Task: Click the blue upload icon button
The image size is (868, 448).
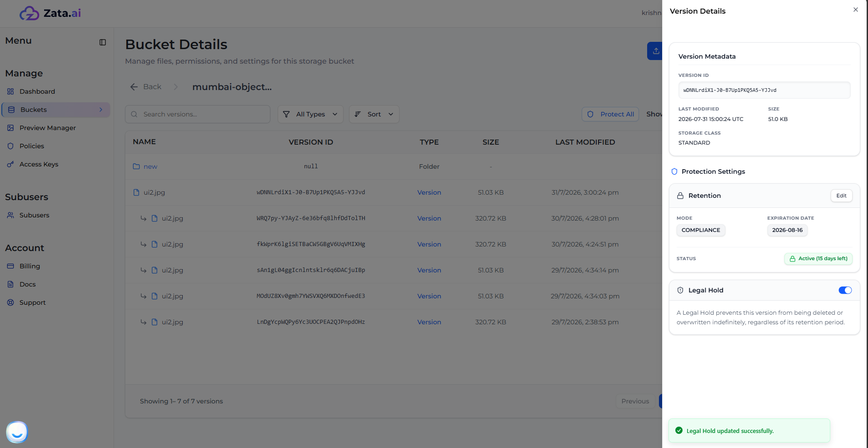Action: pyautogui.click(x=655, y=51)
